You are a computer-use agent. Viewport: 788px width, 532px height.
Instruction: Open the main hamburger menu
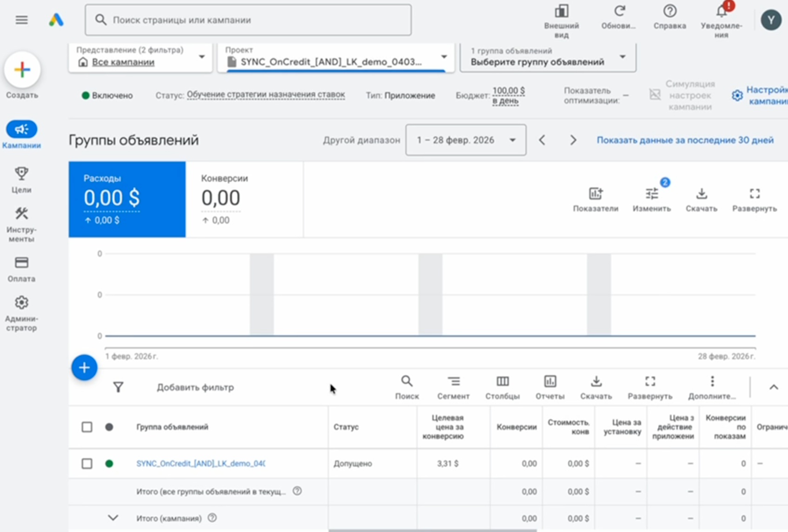[x=21, y=20]
